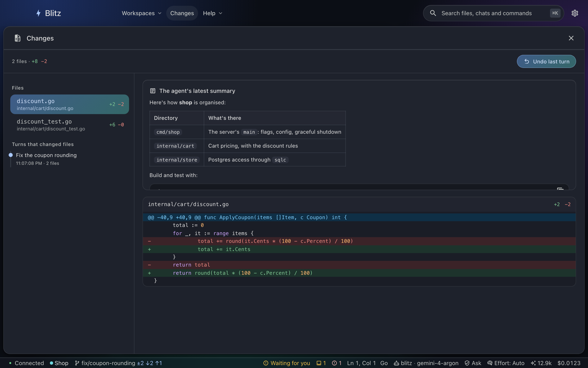Toggle the Ask permission mode
The image size is (588, 368).
click(x=473, y=363)
